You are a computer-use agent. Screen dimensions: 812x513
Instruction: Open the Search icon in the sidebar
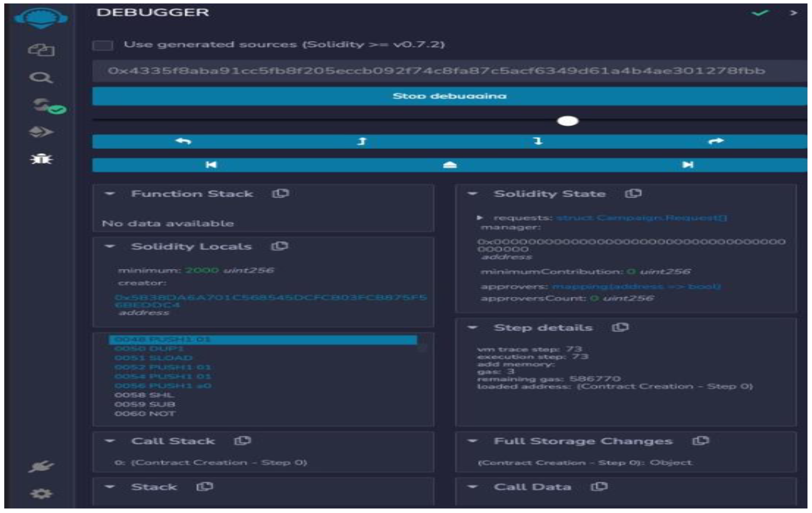click(41, 78)
